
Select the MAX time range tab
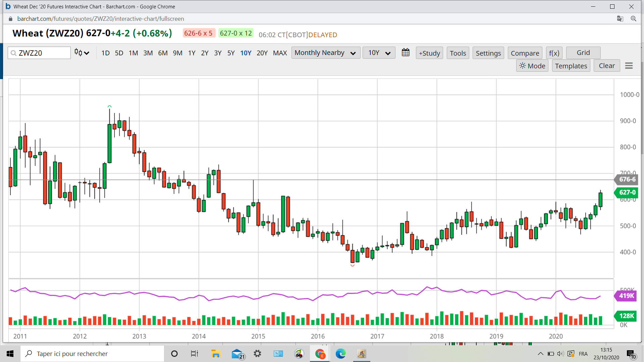pyautogui.click(x=280, y=53)
